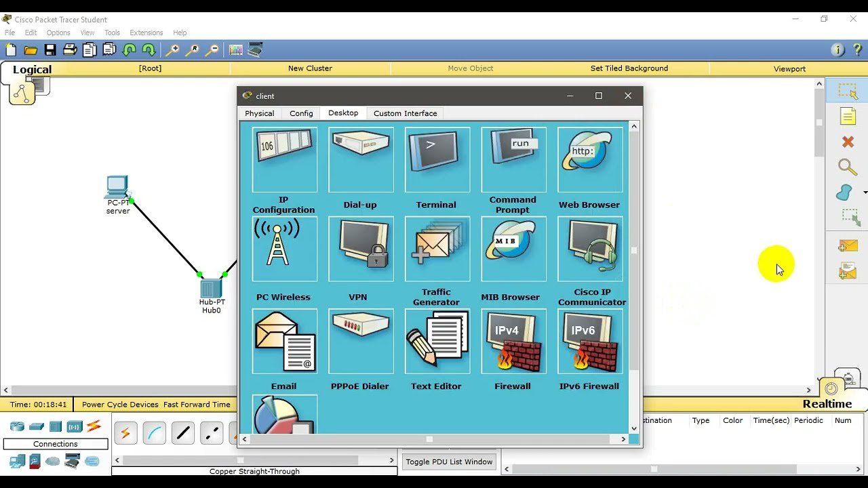Viewport: 868px width, 488px height.
Task: Click the new file toolbar icon
Action: tap(11, 49)
